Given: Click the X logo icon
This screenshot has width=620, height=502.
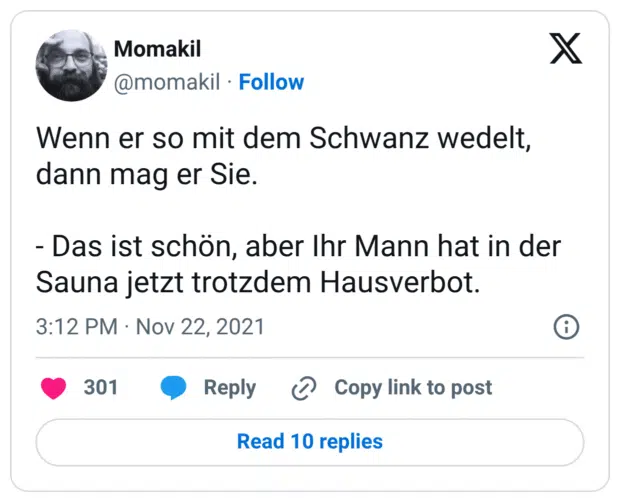Looking at the screenshot, I should (565, 49).
